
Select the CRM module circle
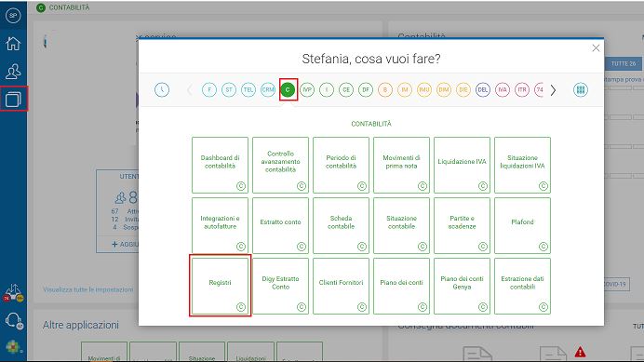pyautogui.click(x=268, y=89)
